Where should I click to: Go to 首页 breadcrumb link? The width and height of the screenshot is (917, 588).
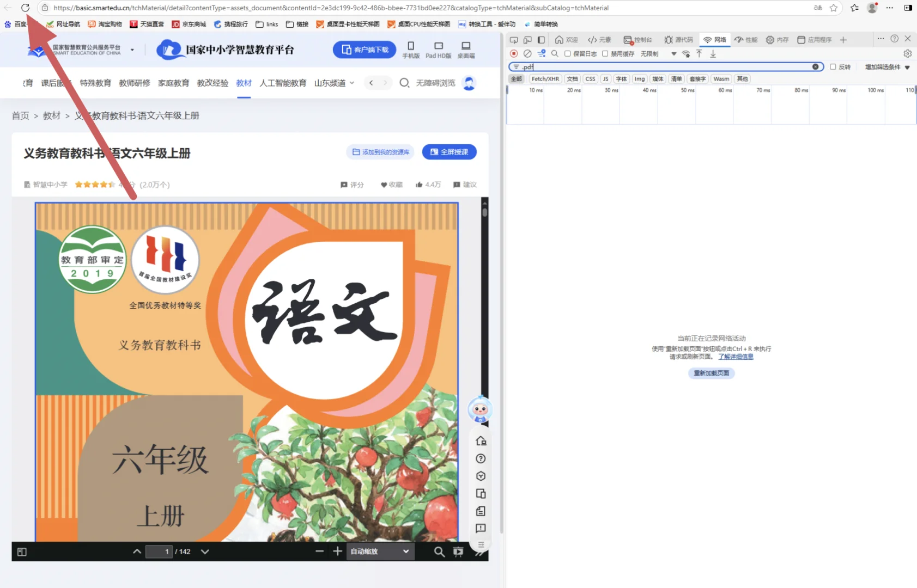click(20, 115)
